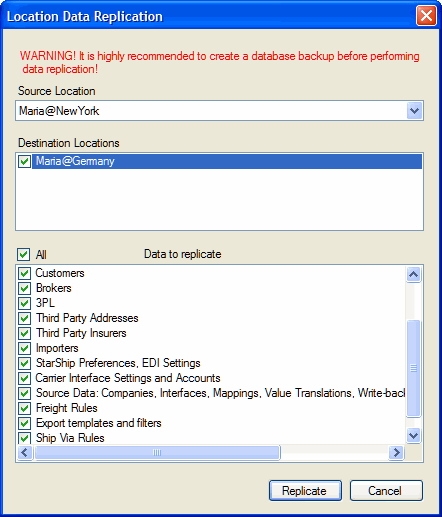This screenshot has width=442, height=517.
Task: Select the Brokers list item text
Action: click(x=54, y=288)
